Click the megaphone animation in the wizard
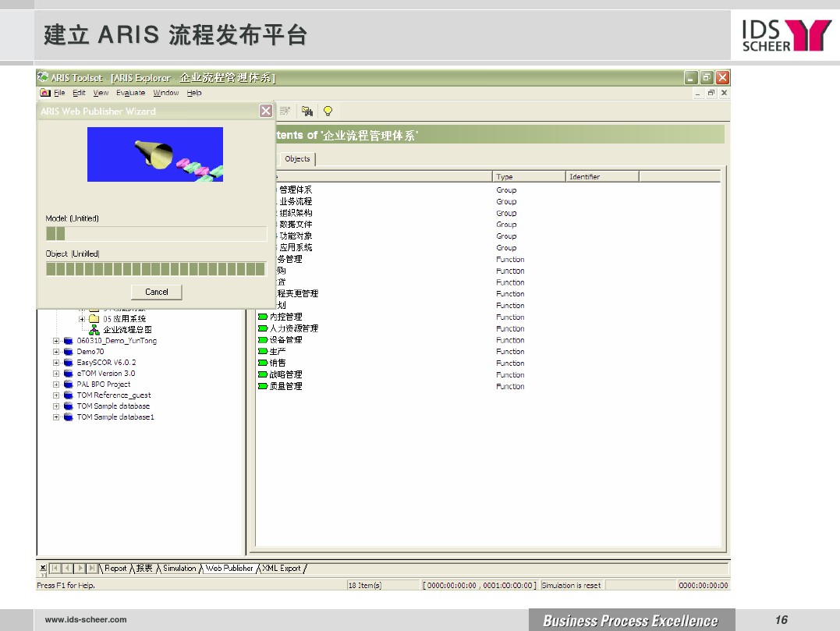Viewport: 840px width, 631px height. 155,154
